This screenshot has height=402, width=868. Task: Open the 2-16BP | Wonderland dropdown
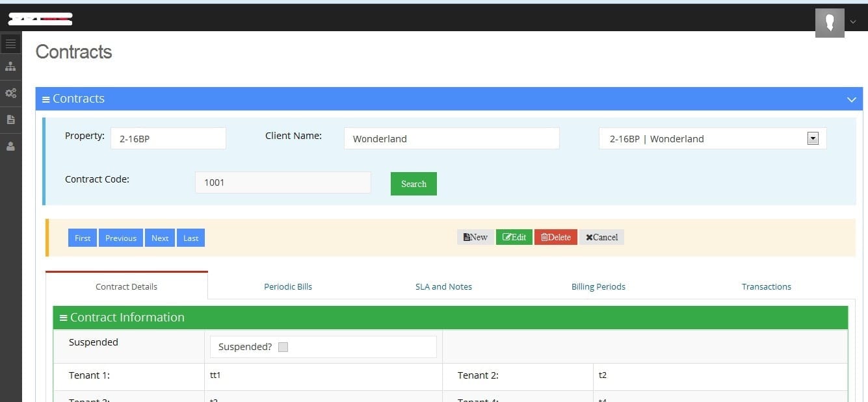tap(812, 138)
